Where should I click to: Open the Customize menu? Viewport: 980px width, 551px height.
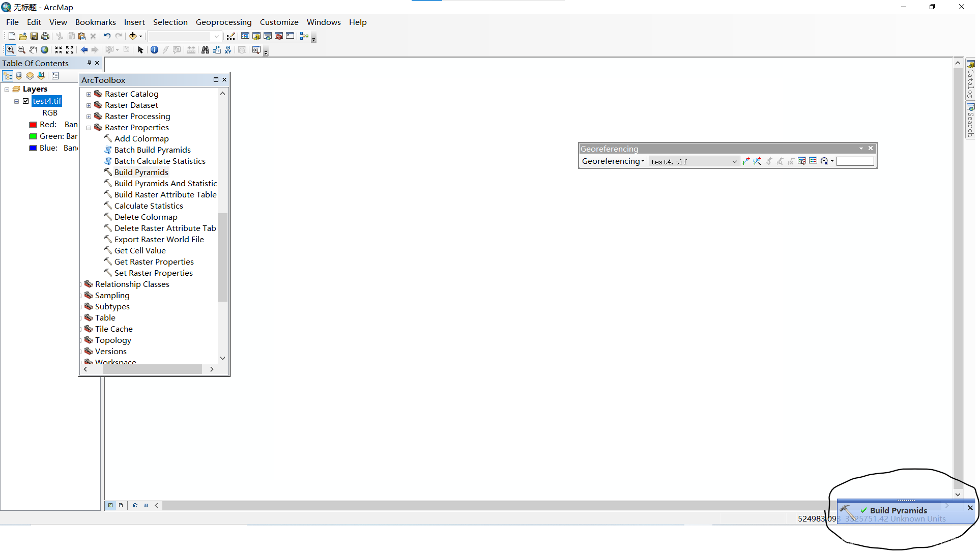pyautogui.click(x=279, y=22)
